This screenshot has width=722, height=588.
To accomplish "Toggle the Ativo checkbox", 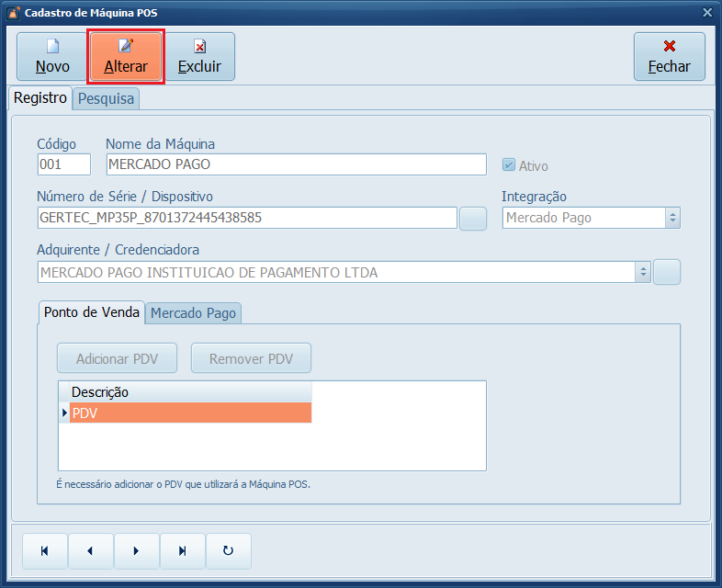I will coord(509,165).
